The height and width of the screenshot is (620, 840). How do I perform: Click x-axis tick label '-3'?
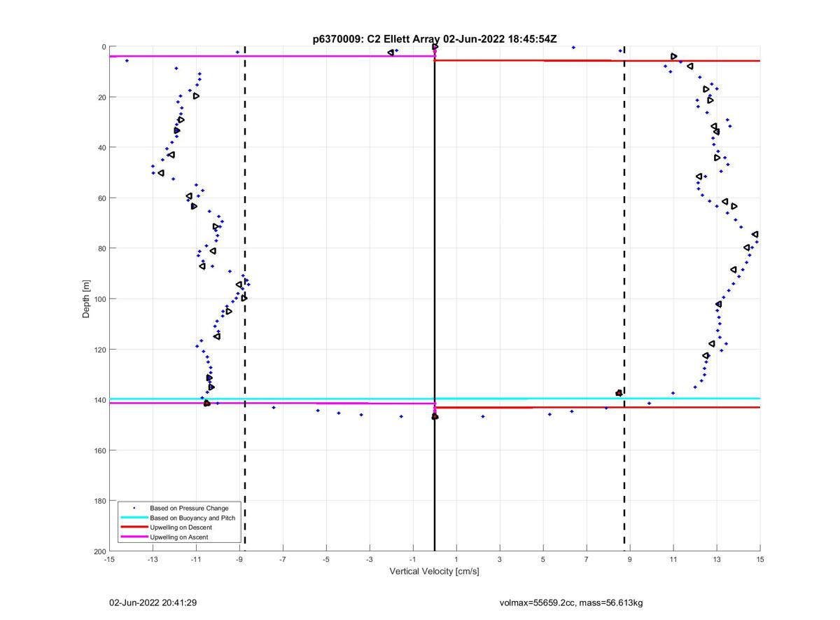click(x=370, y=559)
